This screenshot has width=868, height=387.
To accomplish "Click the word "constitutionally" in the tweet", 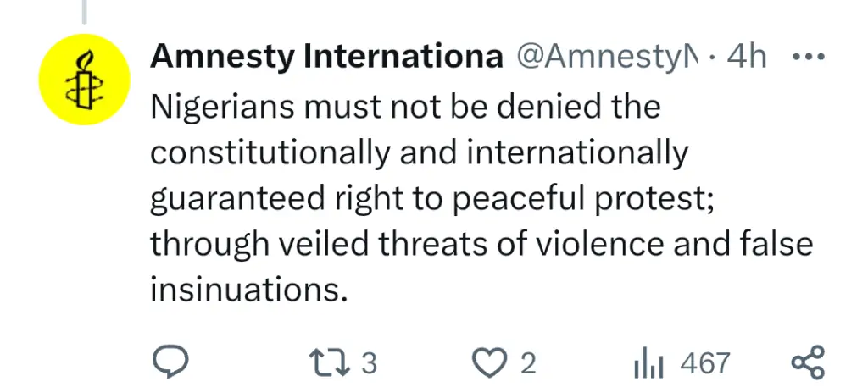I will [270, 153].
